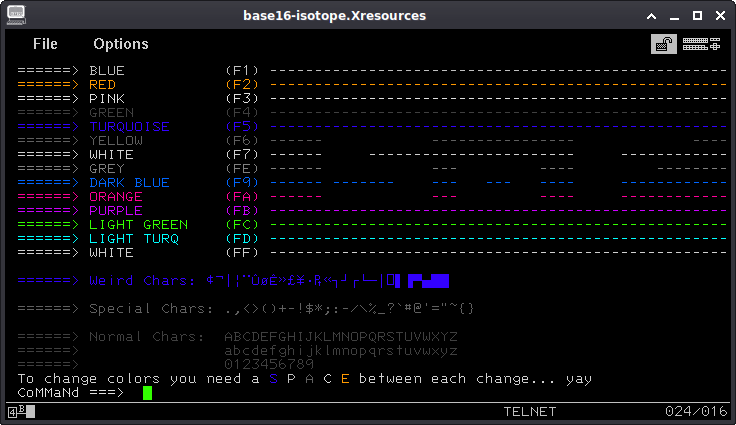
Task: Click the WHITE label beside (FF)
Action: [111, 253]
